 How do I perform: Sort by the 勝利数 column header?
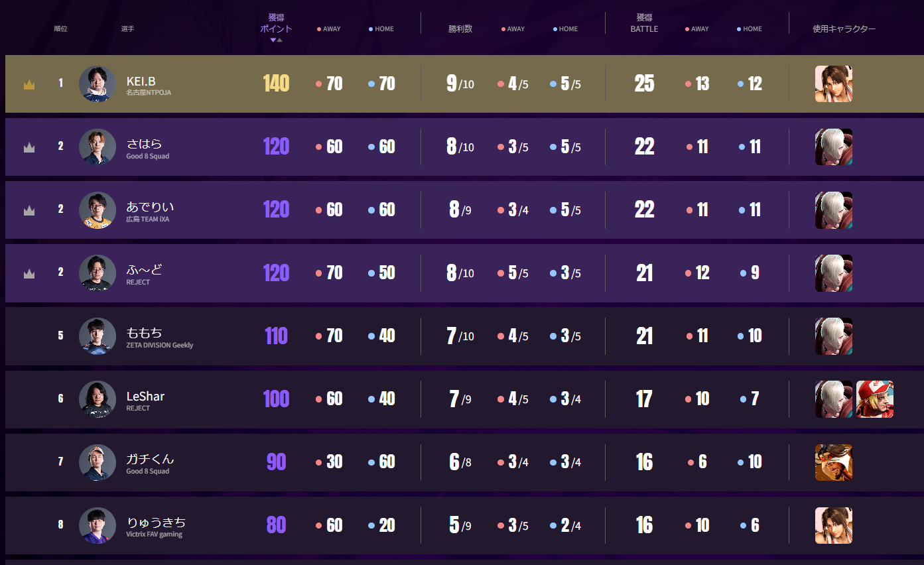pyautogui.click(x=460, y=29)
